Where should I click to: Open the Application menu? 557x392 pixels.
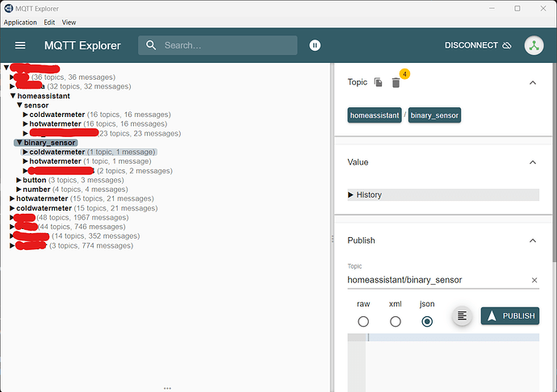[x=20, y=23]
